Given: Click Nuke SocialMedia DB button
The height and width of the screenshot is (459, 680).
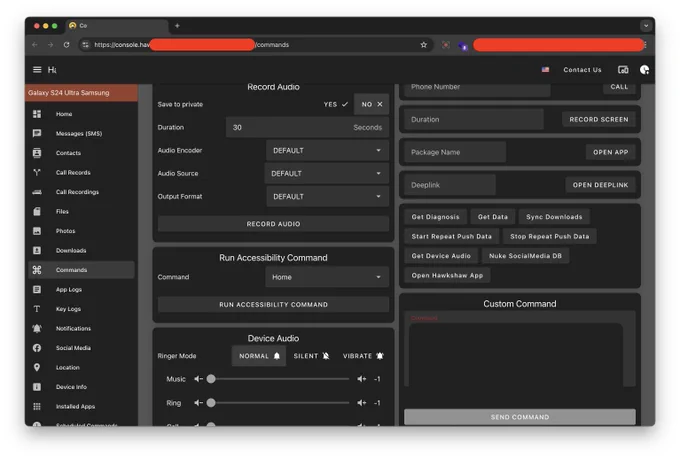Looking at the screenshot, I should (525, 256).
